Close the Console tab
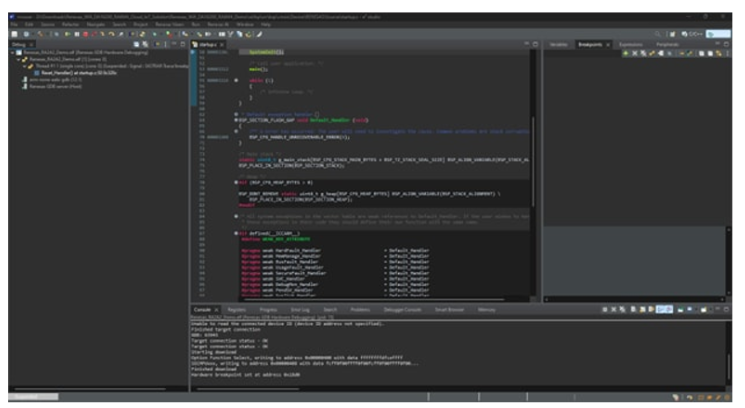 coord(217,310)
